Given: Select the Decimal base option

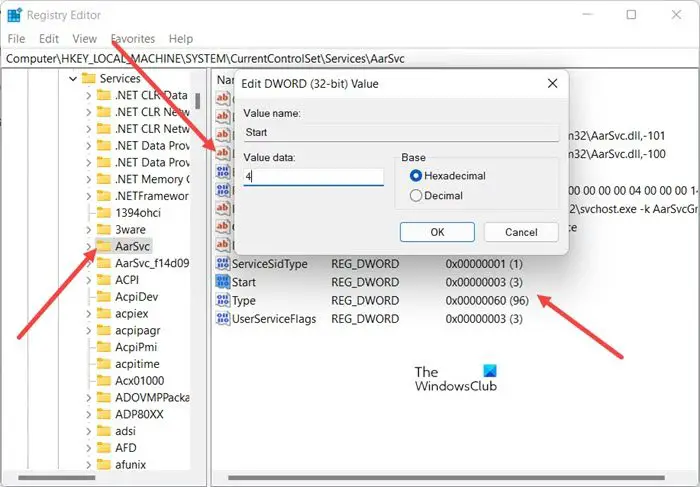Looking at the screenshot, I should pos(416,196).
